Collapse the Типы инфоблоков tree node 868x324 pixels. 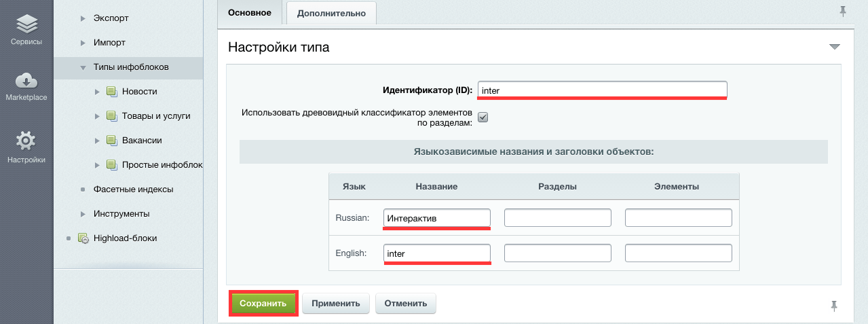tap(83, 68)
